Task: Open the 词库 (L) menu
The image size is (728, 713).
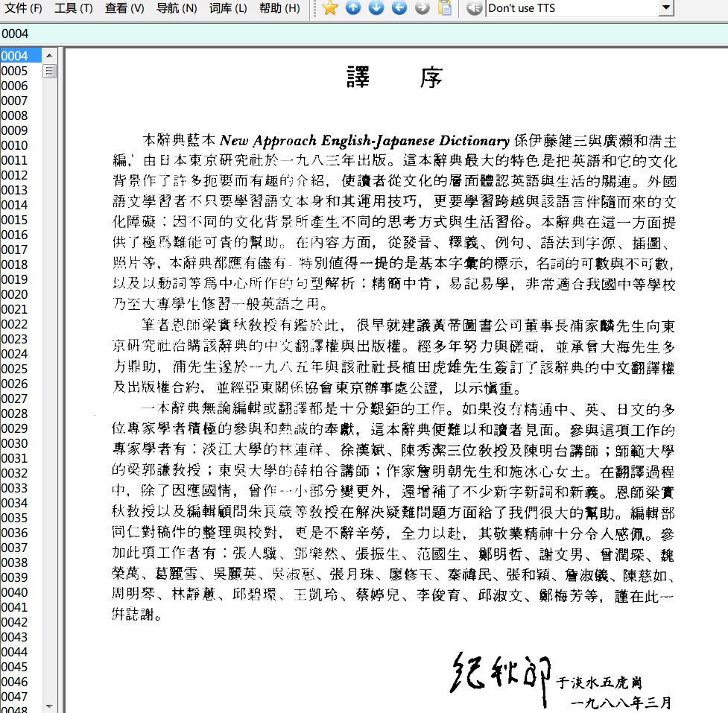Action: click(228, 8)
